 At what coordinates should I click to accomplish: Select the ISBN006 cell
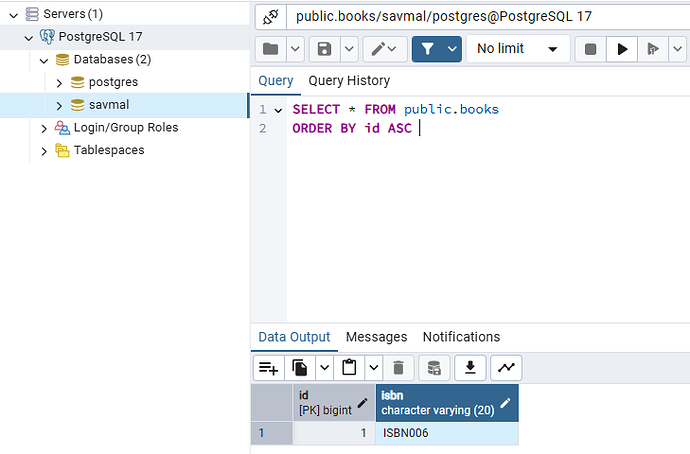pos(447,433)
